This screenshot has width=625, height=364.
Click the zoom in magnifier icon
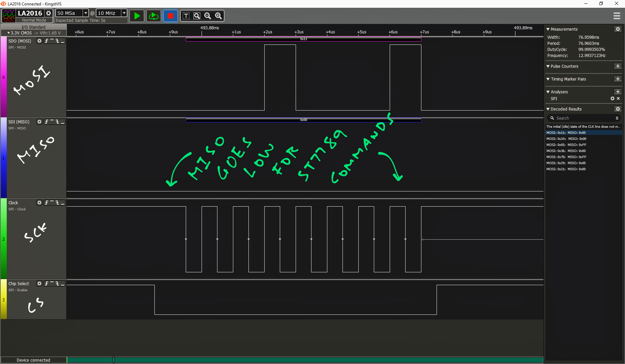(218, 16)
